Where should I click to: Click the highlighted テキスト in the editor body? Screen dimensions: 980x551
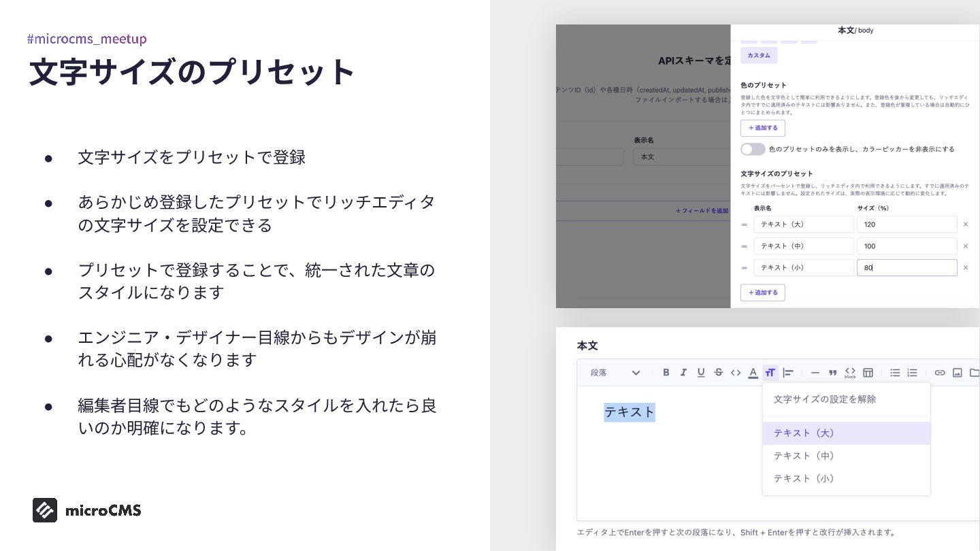point(630,412)
